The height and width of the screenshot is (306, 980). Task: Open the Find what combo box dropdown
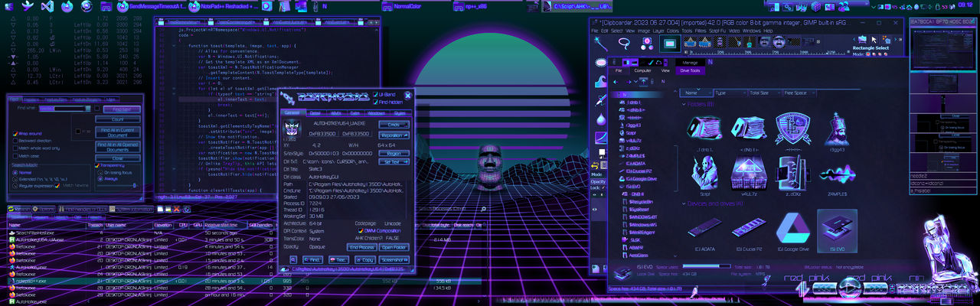click(x=88, y=109)
